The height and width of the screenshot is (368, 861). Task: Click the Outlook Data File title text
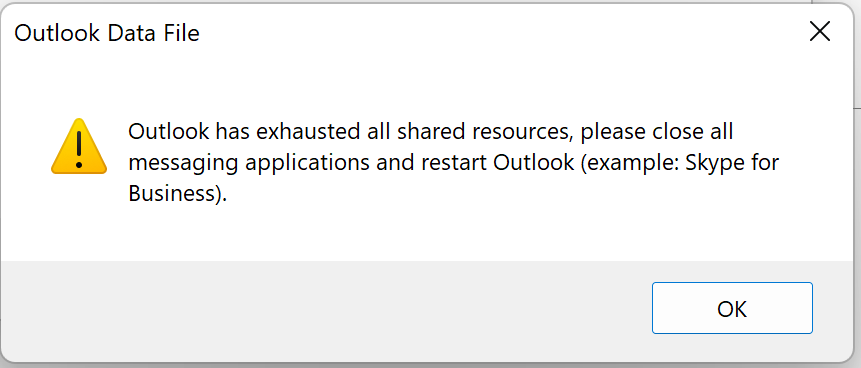(107, 34)
